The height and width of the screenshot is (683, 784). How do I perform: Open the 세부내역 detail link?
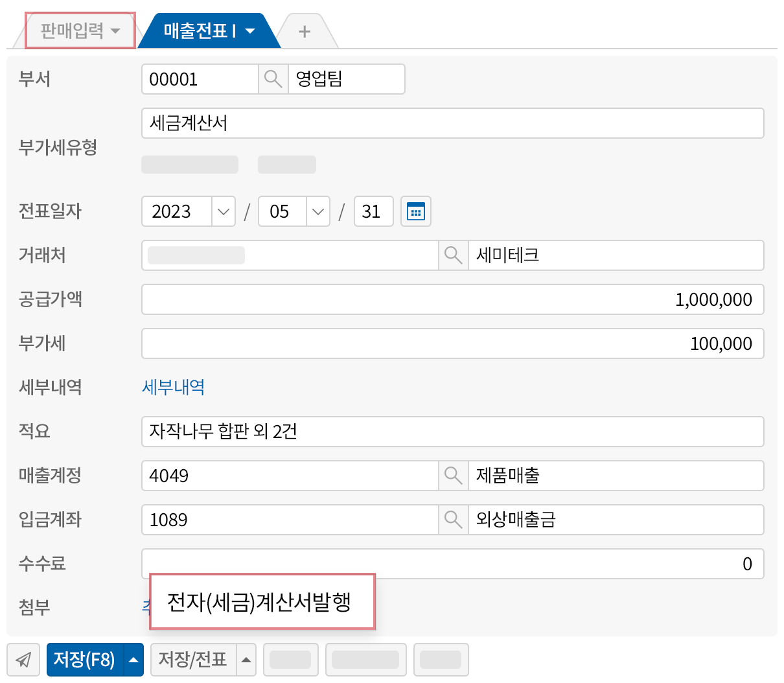pyautogui.click(x=173, y=387)
